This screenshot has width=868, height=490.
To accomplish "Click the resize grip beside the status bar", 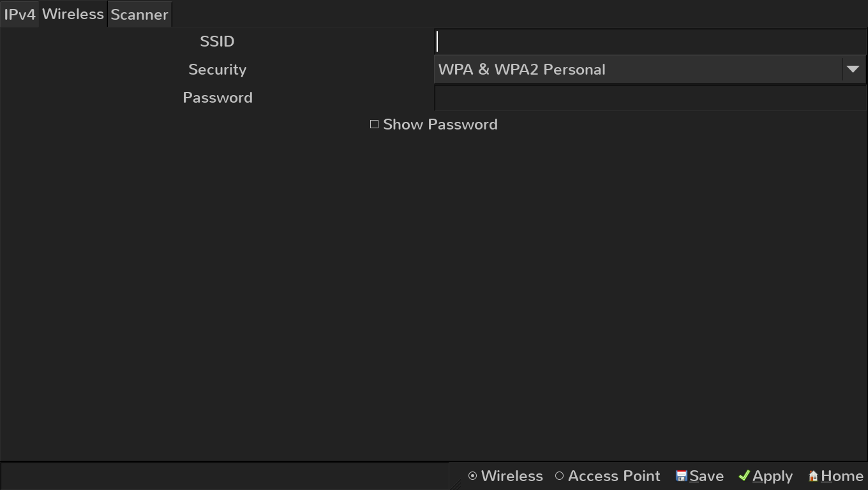I will coord(456,485).
